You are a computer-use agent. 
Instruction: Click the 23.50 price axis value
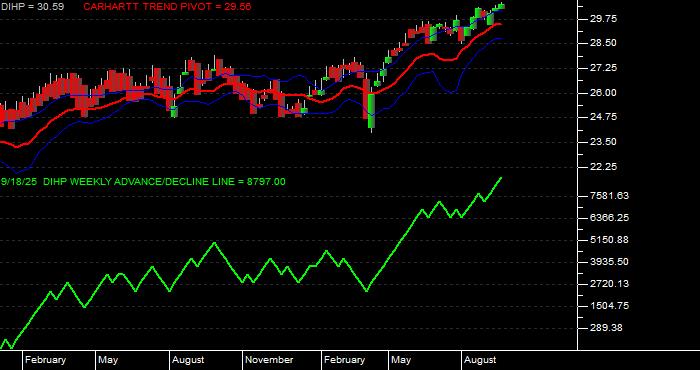[604, 141]
